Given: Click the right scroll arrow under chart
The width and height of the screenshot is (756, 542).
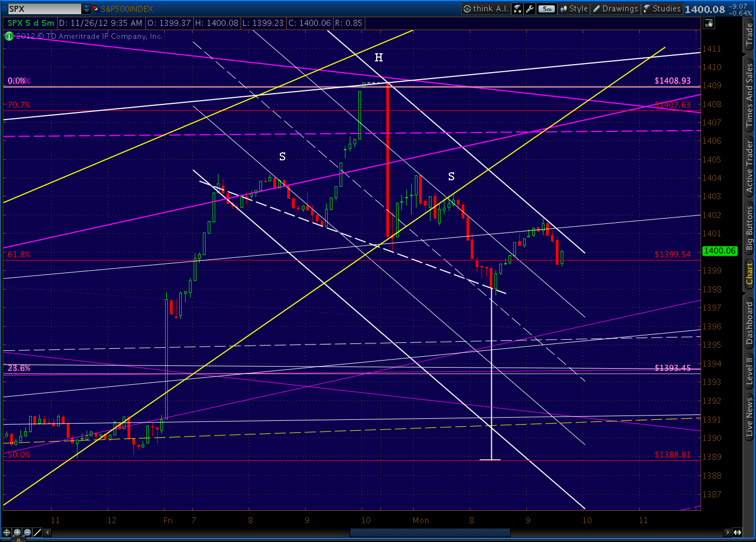Looking at the screenshot, I should [728, 532].
